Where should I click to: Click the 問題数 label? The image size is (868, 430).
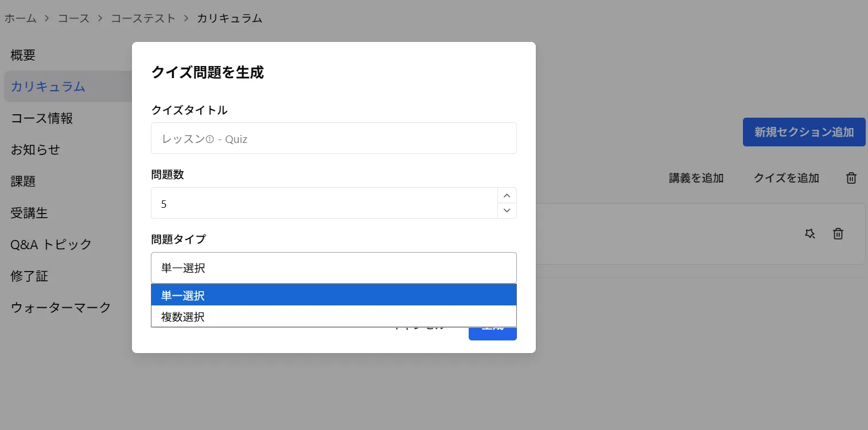168,175
